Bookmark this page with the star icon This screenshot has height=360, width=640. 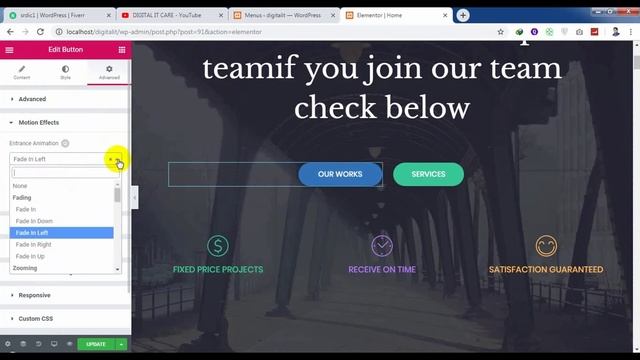500,32
